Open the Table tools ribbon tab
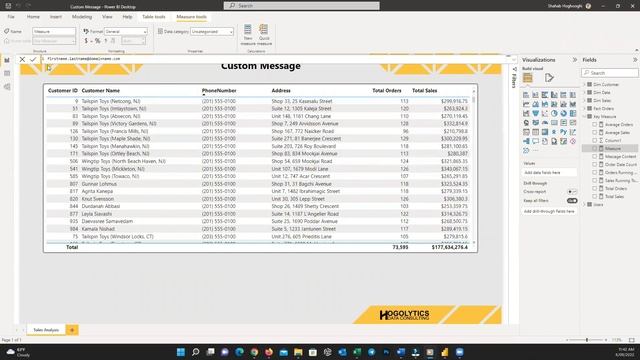This screenshot has width=640, height=360. click(154, 17)
